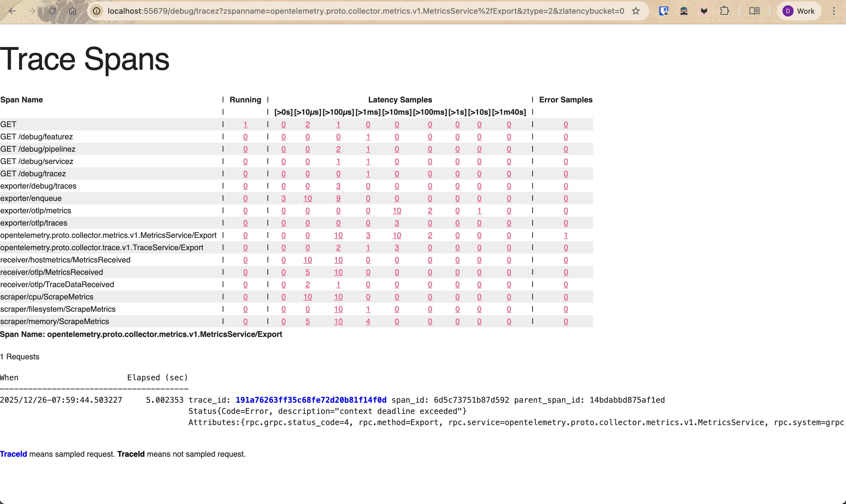Open TraceService/Export >10ms latency count 3
846x504 pixels.
tap(397, 248)
